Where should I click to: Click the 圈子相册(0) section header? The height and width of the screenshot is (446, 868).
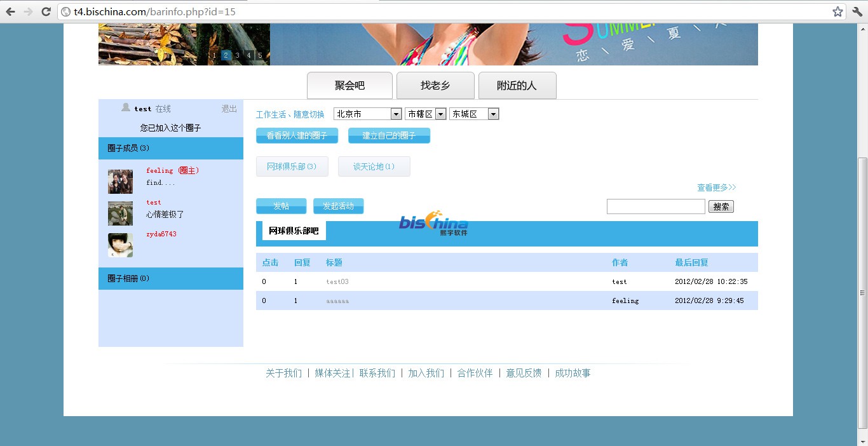(x=171, y=278)
